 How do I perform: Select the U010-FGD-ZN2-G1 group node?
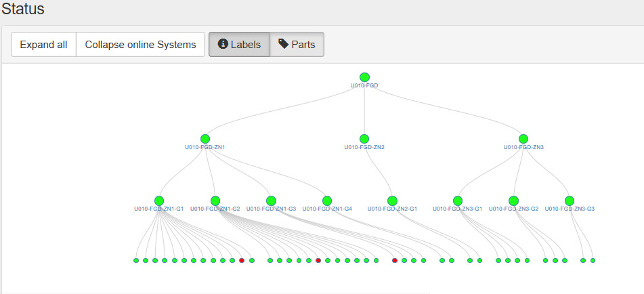pos(392,201)
